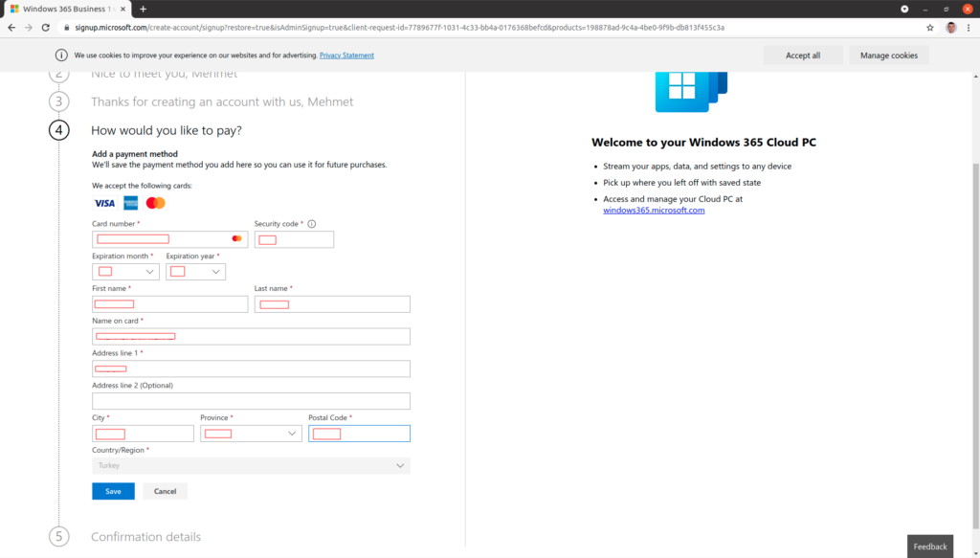Screen dimensions: 980x558
Task: Click the City field
Action: (x=144, y=434)
